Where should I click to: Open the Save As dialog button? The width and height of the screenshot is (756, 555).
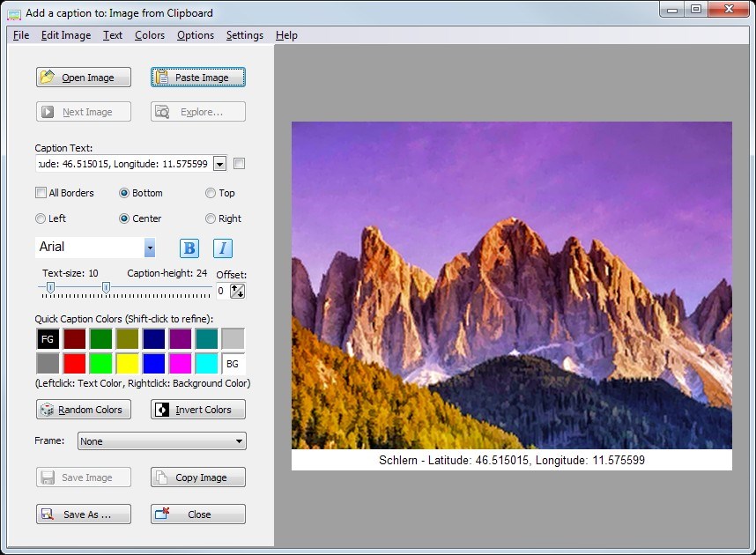(84, 514)
